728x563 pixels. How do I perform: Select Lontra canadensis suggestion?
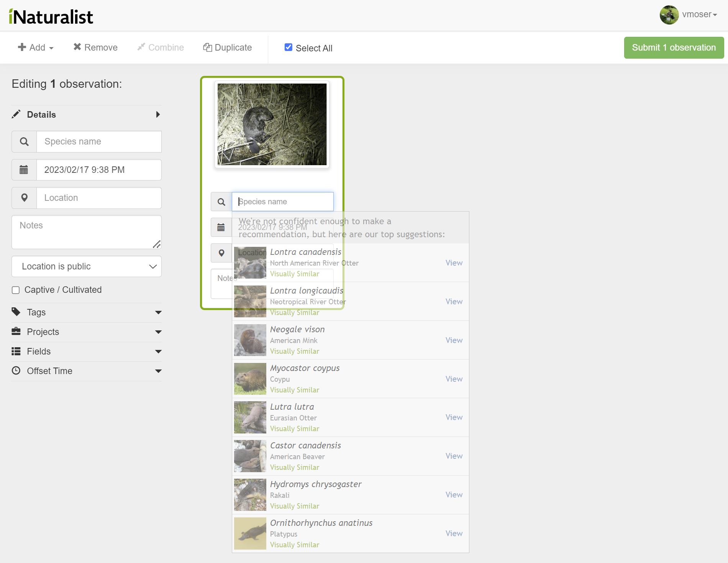[x=350, y=263]
